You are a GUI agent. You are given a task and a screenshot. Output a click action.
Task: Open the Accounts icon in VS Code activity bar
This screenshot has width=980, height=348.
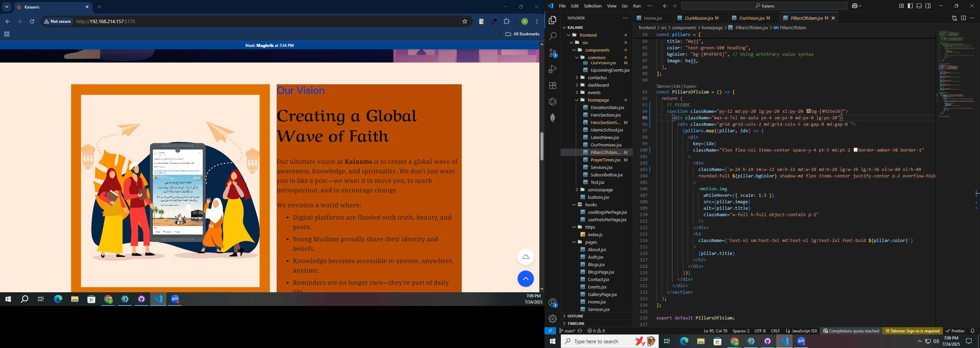click(x=553, y=303)
